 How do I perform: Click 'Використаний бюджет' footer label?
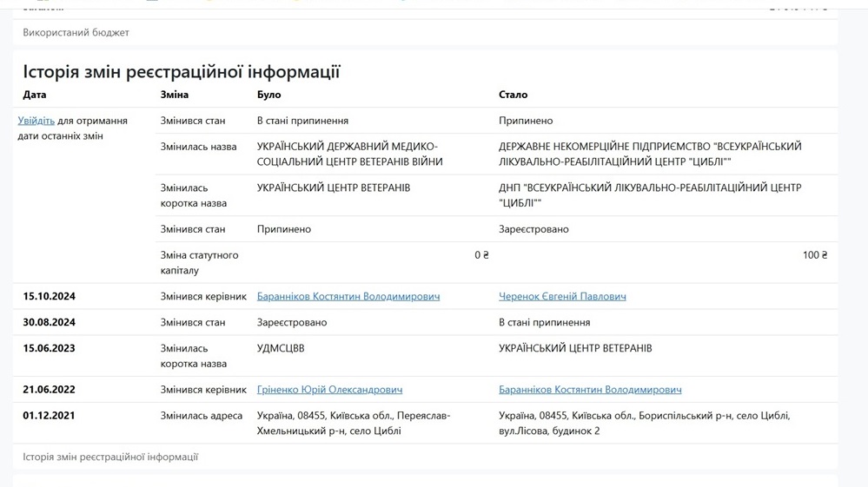click(x=76, y=33)
